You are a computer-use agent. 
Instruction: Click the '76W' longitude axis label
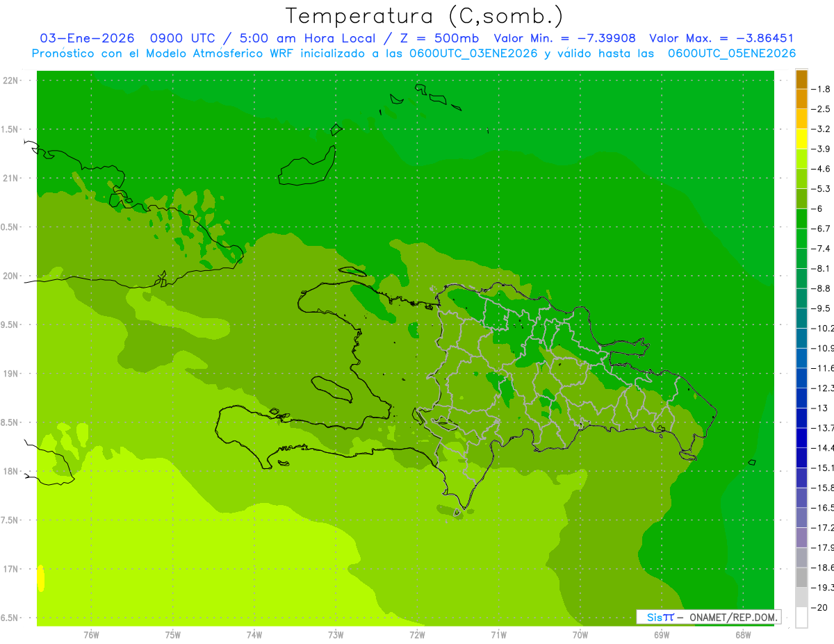point(91,634)
